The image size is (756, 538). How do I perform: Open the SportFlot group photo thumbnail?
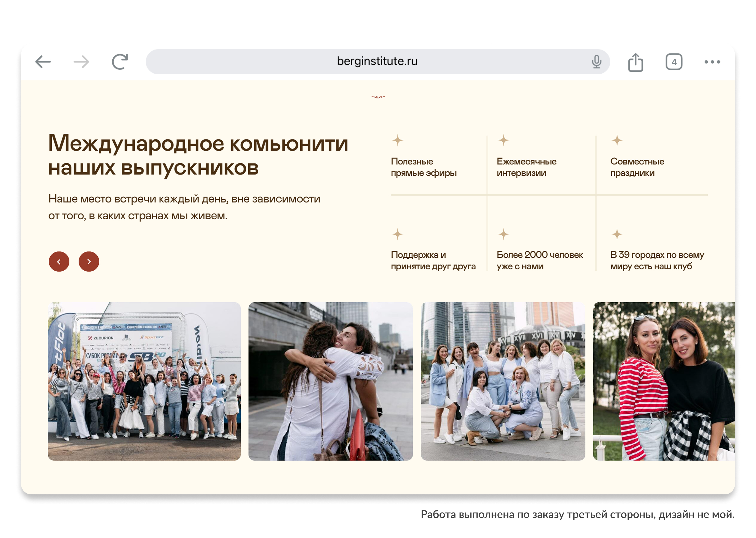[144, 381]
